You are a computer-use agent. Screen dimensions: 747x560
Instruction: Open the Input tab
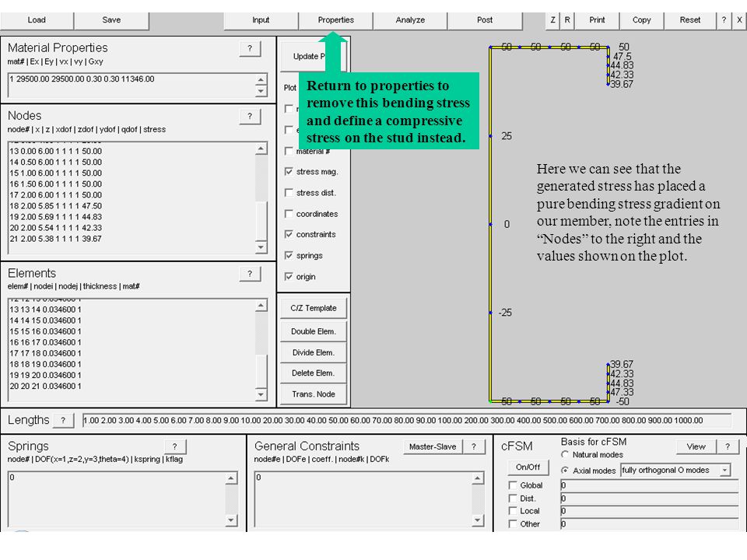point(261,20)
